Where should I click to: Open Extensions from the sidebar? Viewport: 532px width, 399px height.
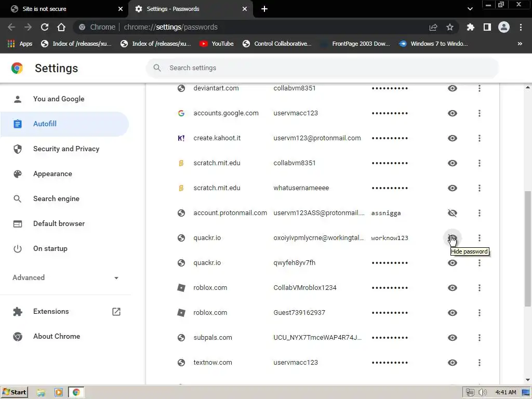[x=64, y=312]
